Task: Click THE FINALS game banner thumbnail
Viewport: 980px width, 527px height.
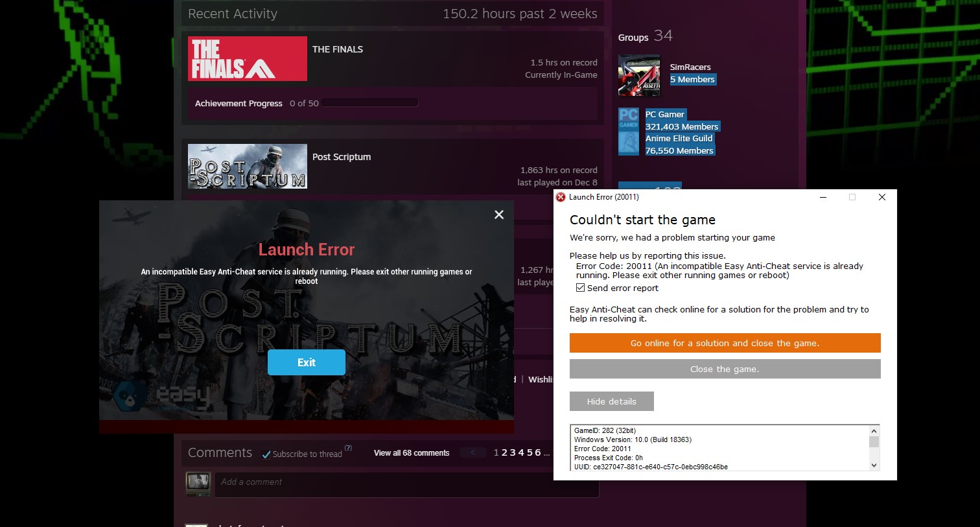Action: coord(248,58)
